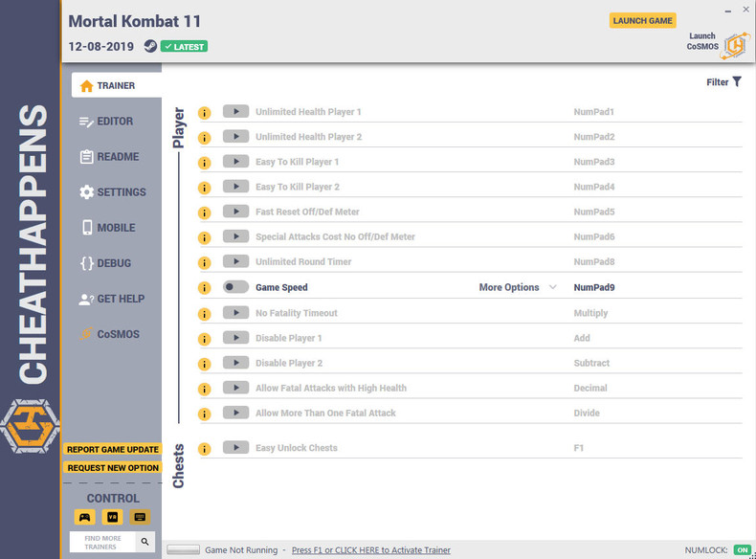Viewport: 756px width, 559px height.
Task: Open info for Unlimited Health Player 2
Action: (x=205, y=138)
